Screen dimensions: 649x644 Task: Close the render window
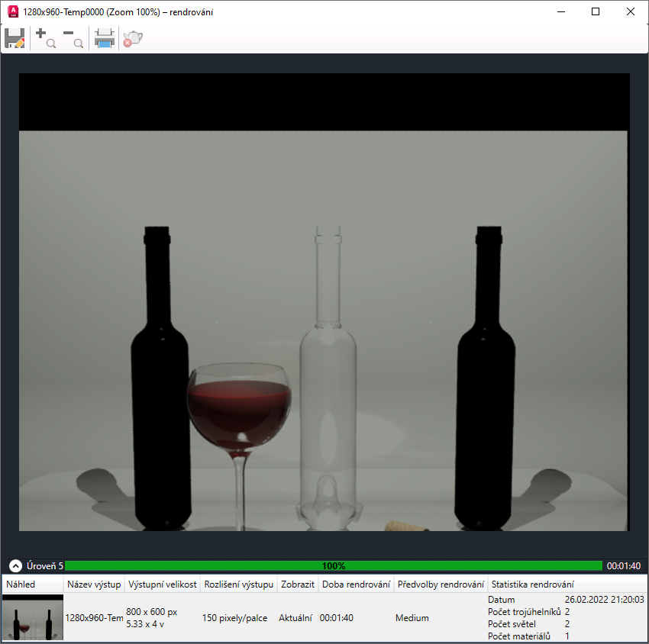pos(630,11)
